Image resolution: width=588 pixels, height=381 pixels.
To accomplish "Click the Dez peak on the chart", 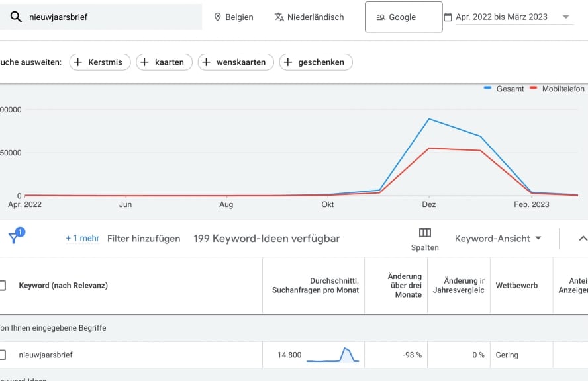I will coord(429,119).
